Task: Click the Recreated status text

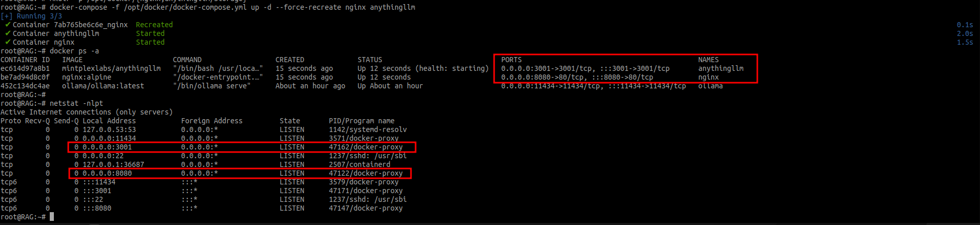Action: (154, 25)
